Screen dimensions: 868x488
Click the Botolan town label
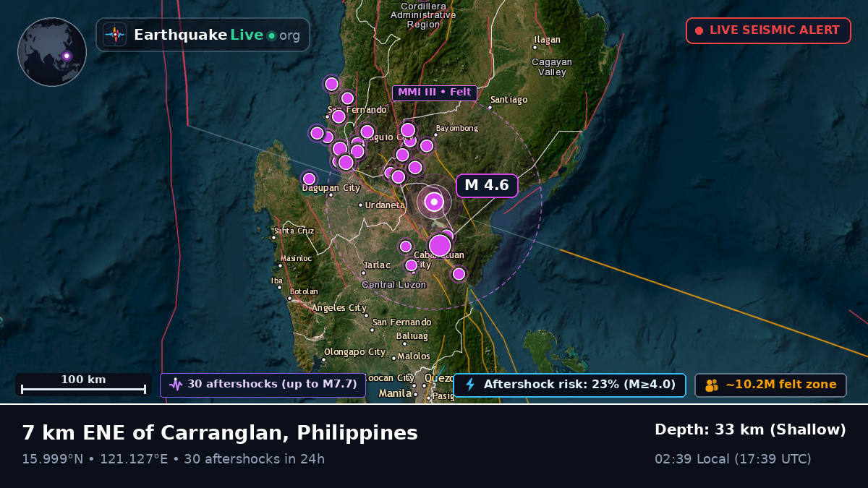tap(305, 292)
